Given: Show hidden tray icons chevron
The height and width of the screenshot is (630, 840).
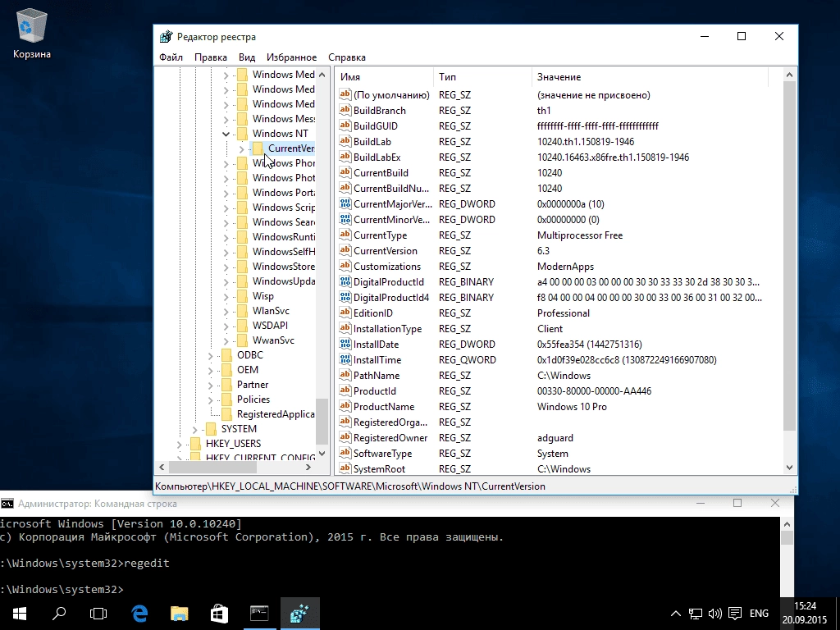Looking at the screenshot, I should [x=676, y=614].
